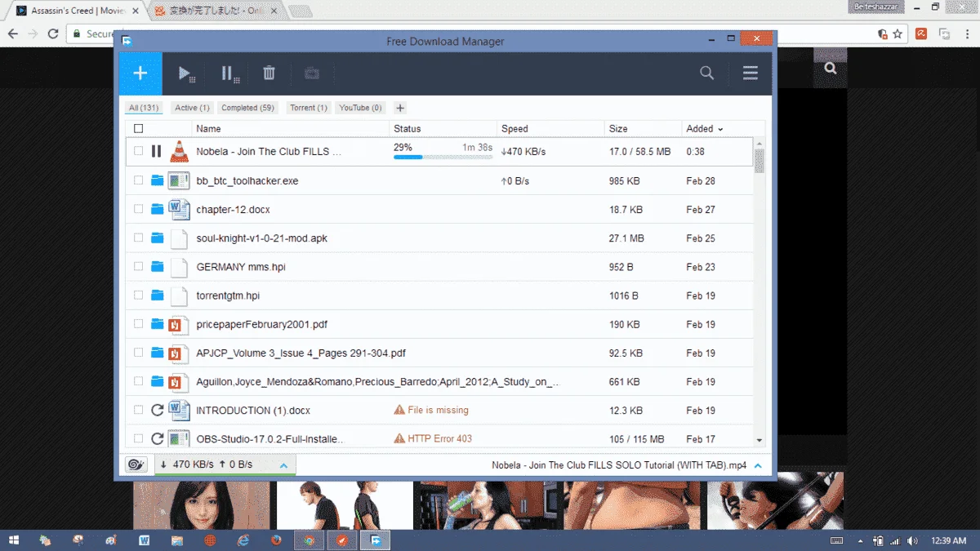
Task: Open Firefox from the taskbar
Action: pos(276,540)
